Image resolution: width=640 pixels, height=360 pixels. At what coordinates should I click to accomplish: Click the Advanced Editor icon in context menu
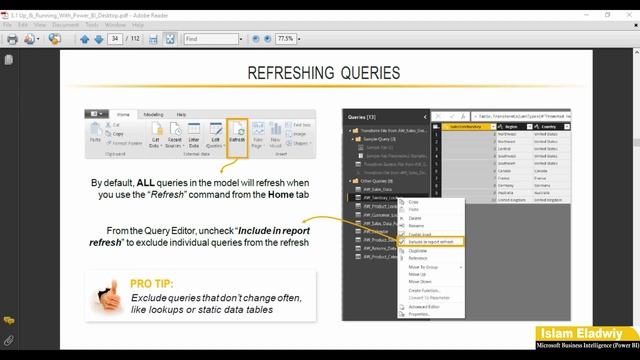[x=402, y=307]
